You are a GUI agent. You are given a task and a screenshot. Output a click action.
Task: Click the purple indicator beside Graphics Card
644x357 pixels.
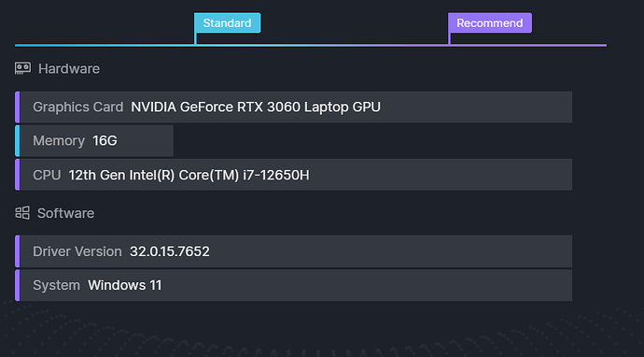click(x=17, y=107)
